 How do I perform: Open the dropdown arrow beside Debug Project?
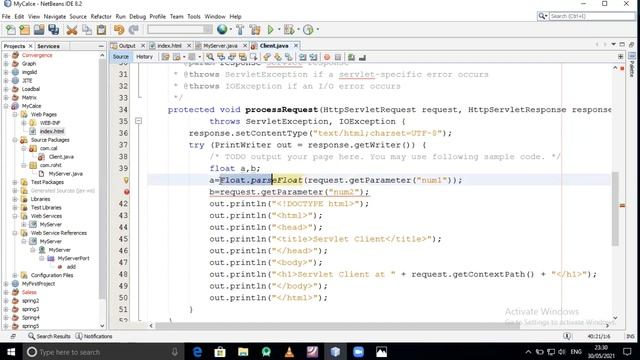click(298, 30)
